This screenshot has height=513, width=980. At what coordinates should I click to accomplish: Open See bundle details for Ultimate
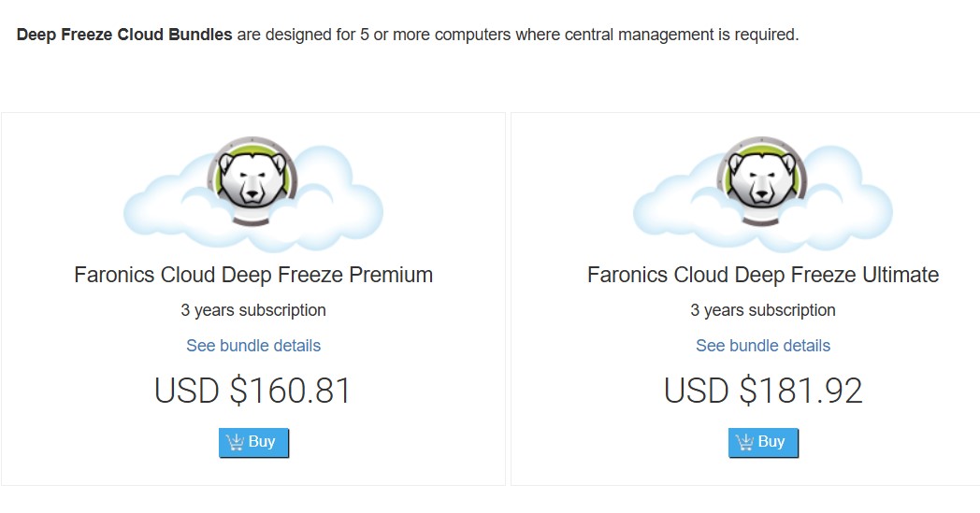[763, 346]
